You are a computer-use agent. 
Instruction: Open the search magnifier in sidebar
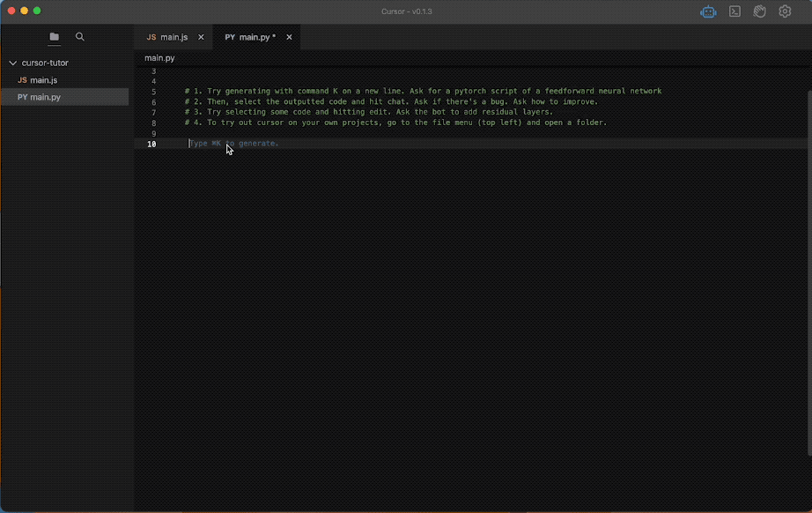[x=80, y=37]
